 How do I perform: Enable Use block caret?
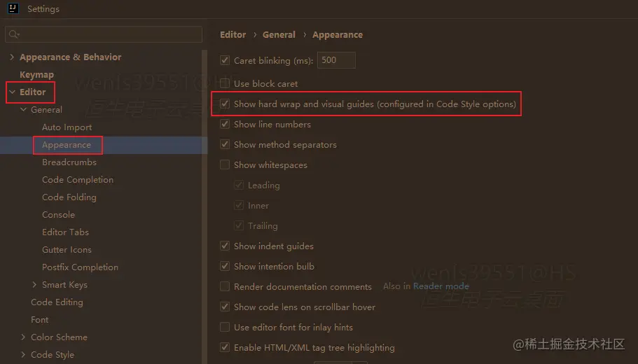tap(225, 83)
